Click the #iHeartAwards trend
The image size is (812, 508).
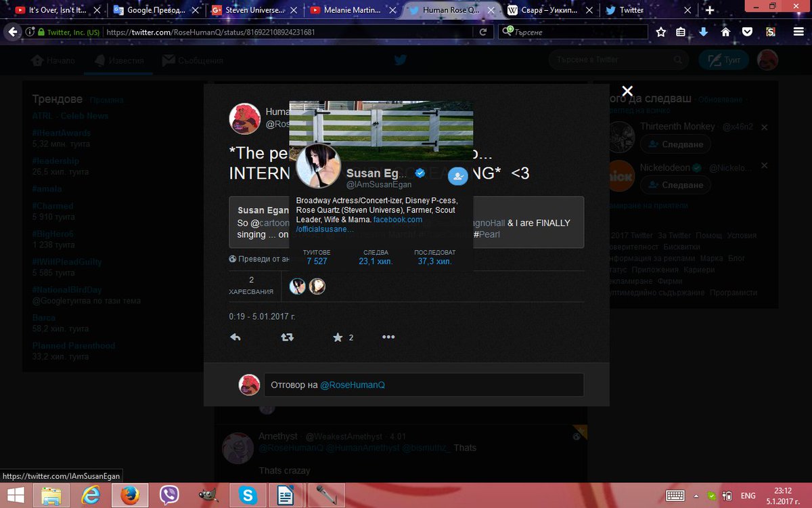pos(62,133)
